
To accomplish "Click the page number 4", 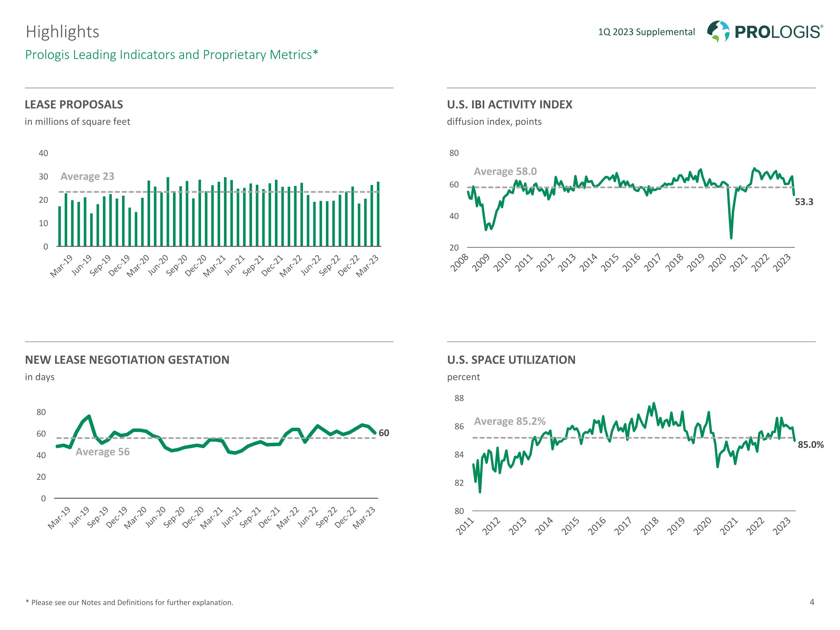I will [812, 602].
